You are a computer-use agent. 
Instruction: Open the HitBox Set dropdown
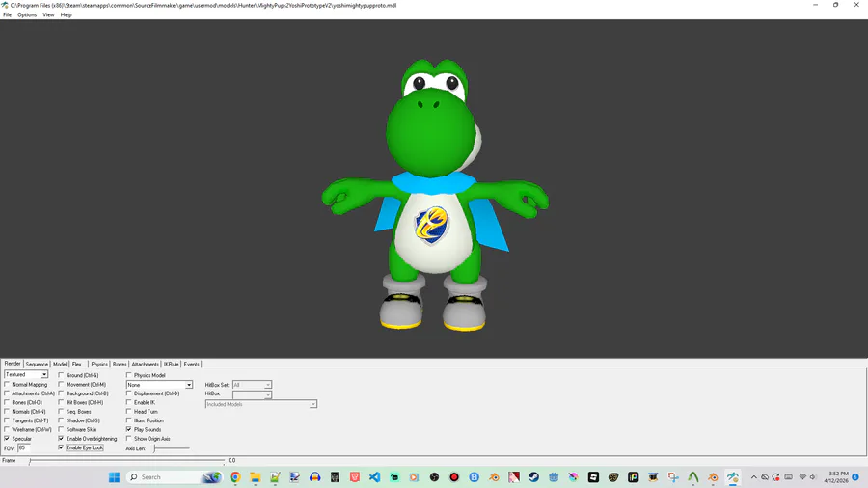[252, 385]
